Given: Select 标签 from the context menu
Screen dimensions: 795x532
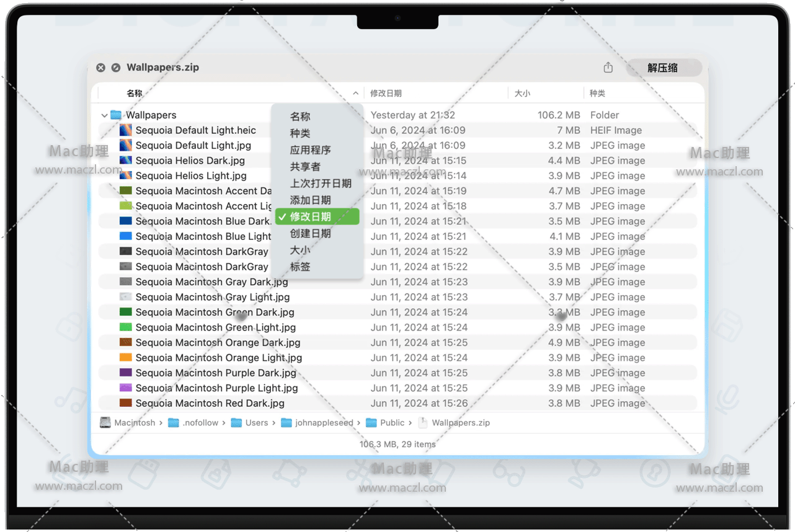Looking at the screenshot, I should tap(300, 267).
